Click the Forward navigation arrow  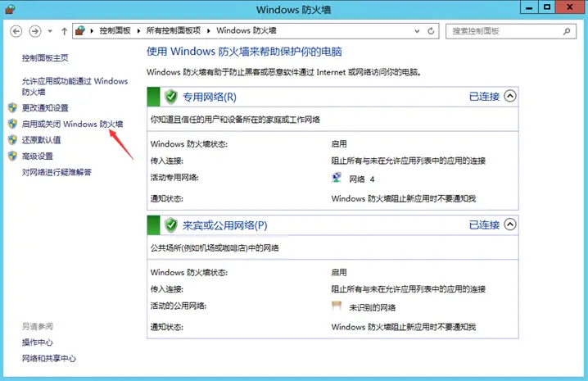(x=35, y=31)
